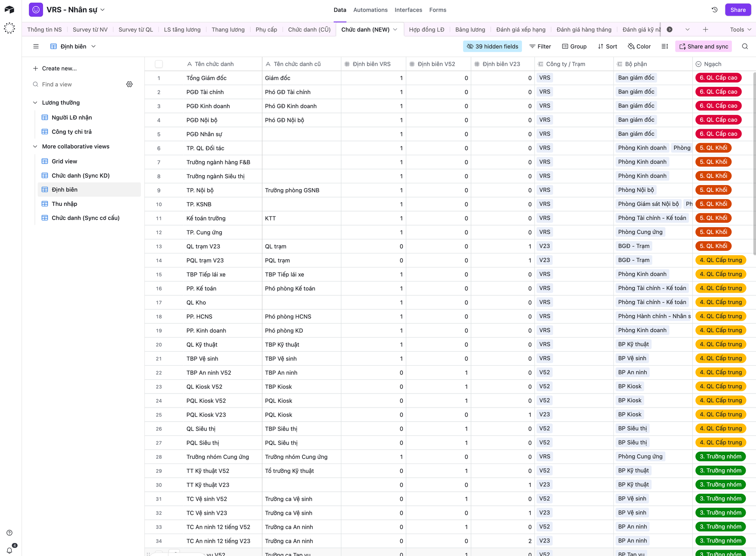
Task: Click Create new... view button
Action: pyautogui.click(x=55, y=68)
